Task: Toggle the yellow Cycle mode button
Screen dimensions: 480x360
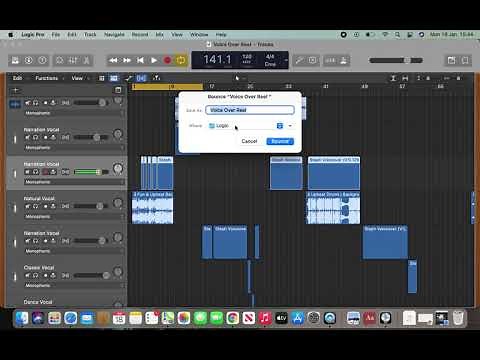Action: 181,60
